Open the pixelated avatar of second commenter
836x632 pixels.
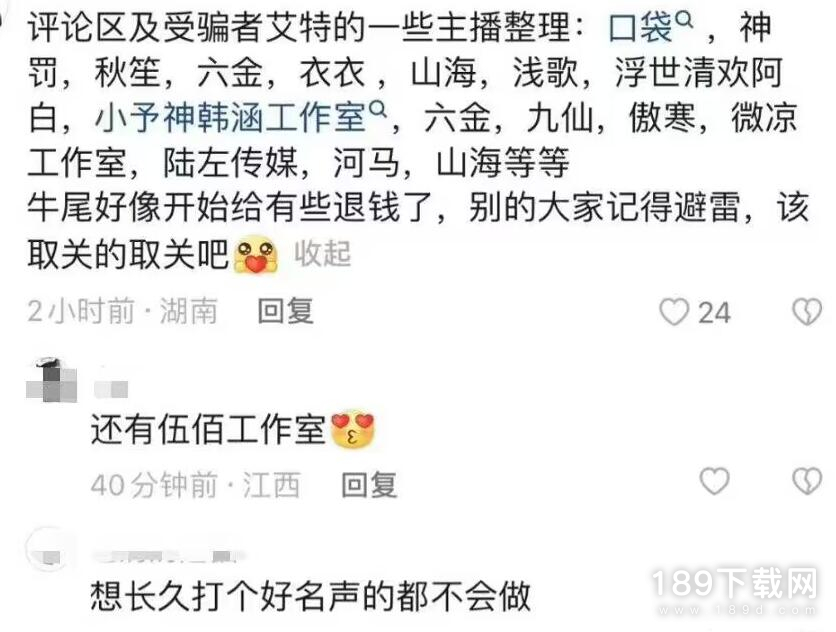[51, 380]
